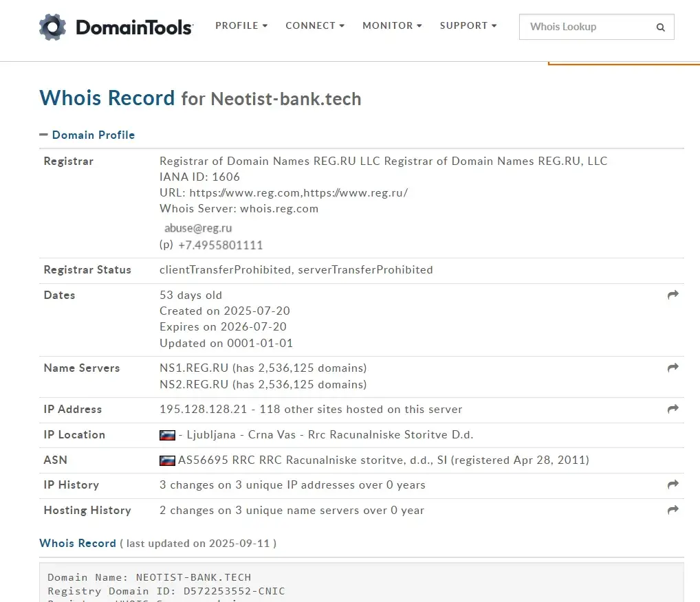Click the IP History changes text
This screenshot has width=700, height=602.
[292, 484]
